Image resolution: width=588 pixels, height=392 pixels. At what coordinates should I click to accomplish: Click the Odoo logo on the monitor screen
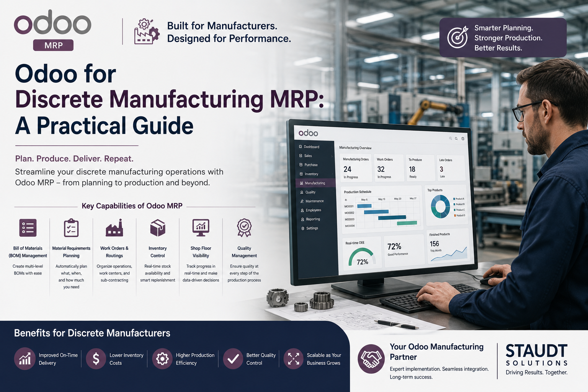click(x=308, y=133)
